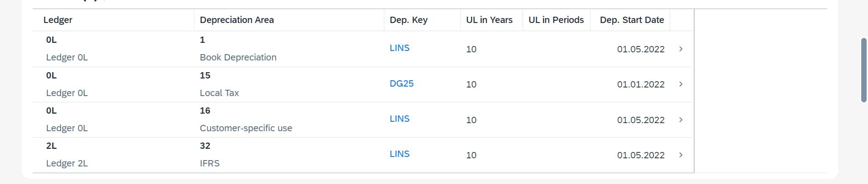
Task: Open details chevron for Book Depreciation row
Action: pyautogui.click(x=681, y=49)
